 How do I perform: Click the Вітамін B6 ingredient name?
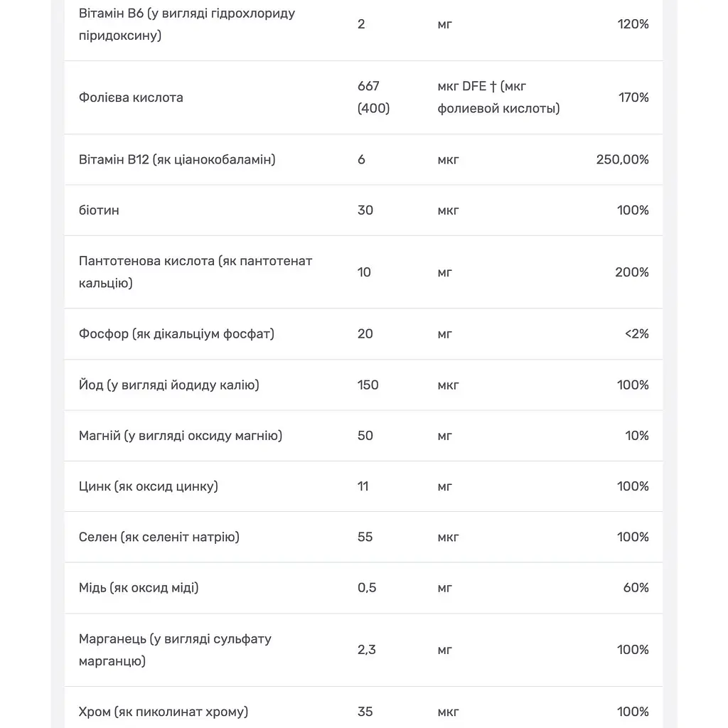coord(187,24)
